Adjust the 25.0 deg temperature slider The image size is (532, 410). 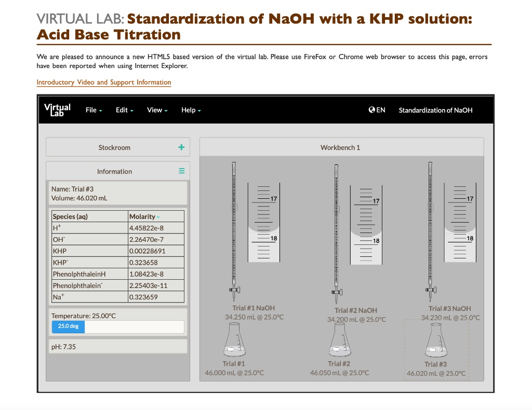click(x=68, y=326)
